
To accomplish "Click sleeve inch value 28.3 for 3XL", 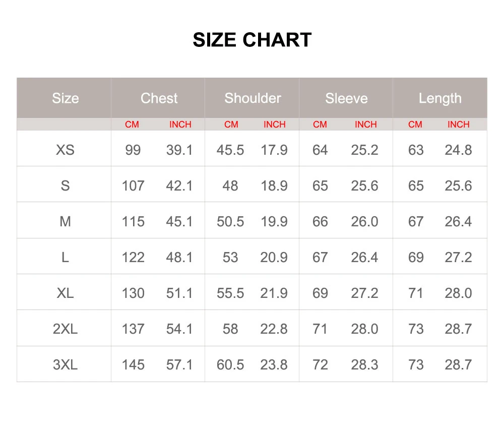I will [x=364, y=364].
